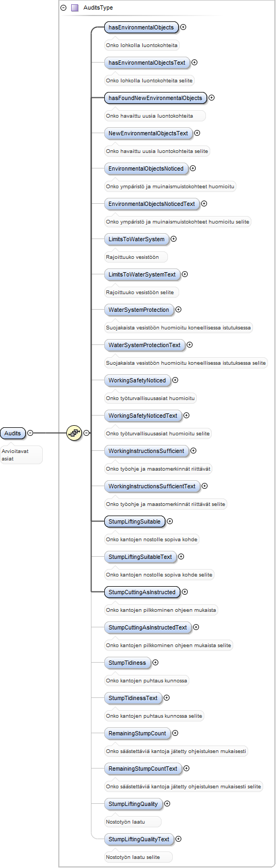Select the StumpLiftingQualityText element
The image size is (276, 868).
tap(139, 839)
